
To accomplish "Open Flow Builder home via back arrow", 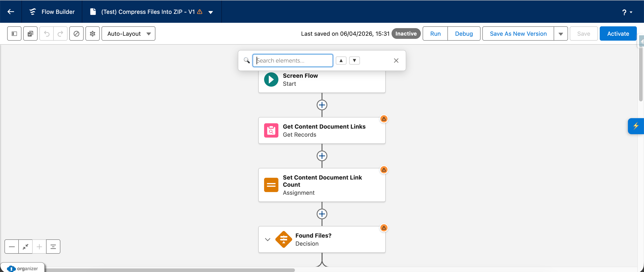I will point(11,11).
